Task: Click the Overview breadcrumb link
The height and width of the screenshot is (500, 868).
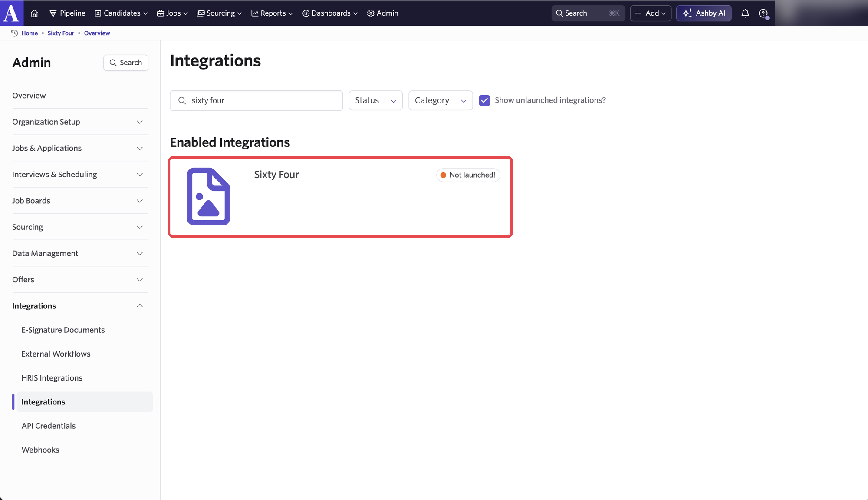Action: point(97,33)
